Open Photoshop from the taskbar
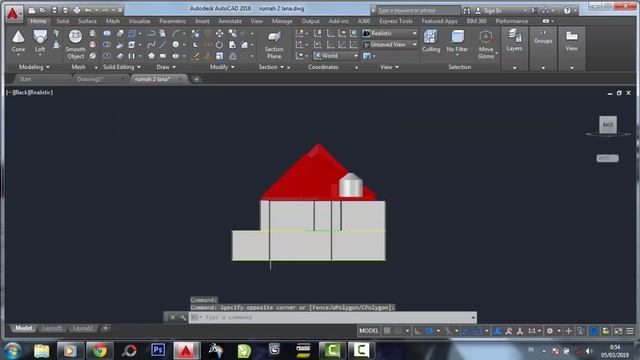The width and height of the screenshot is (640, 360). coord(158,350)
